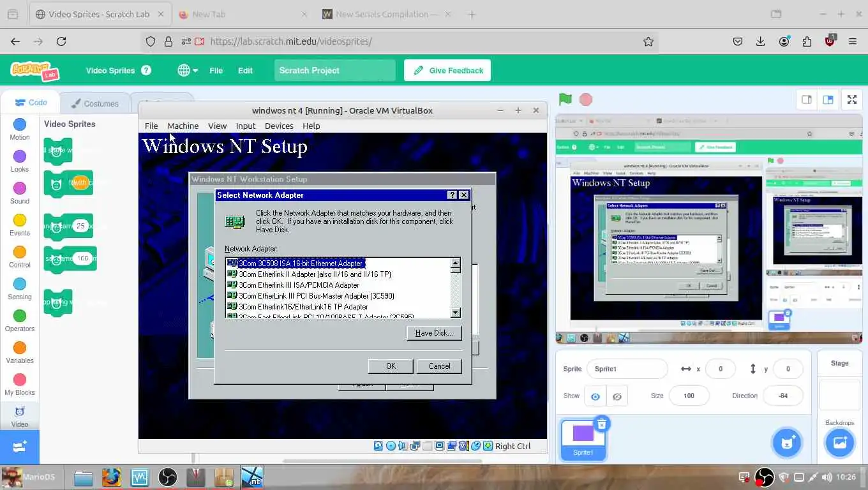The width and height of the screenshot is (868, 490).
Task: Hide the sprite using crossed-eye button
Action: [617, 396]
